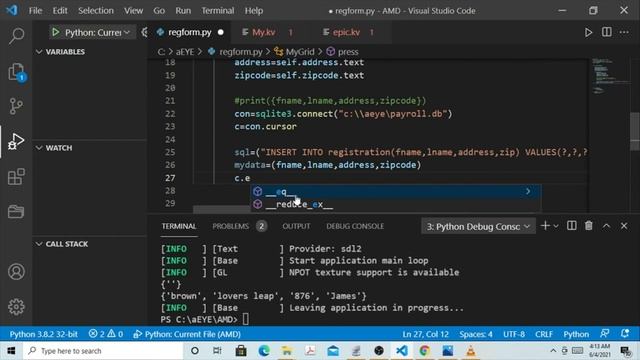Switch to the regform.py editor tab

click(190, 32)
